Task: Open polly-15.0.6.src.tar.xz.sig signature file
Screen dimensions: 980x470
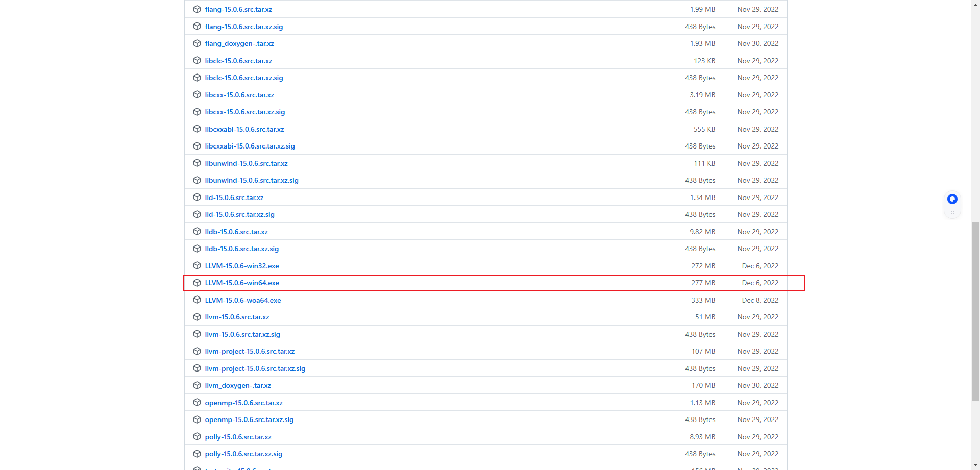Action: (243, 454)
